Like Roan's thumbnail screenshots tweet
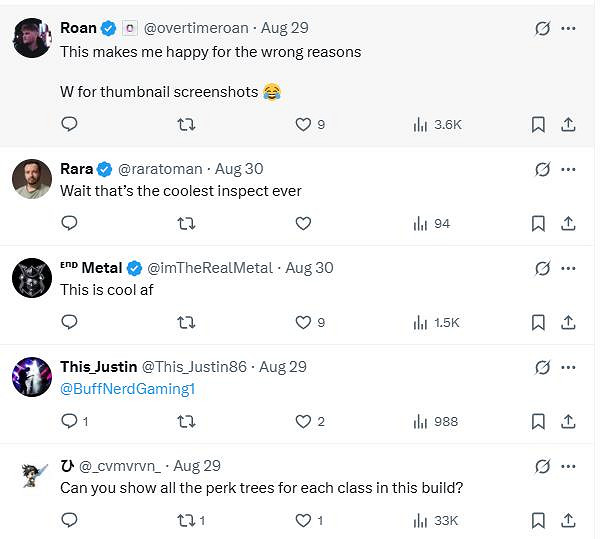The height and width of the screenshot is (539, 602). click(303, 125)
